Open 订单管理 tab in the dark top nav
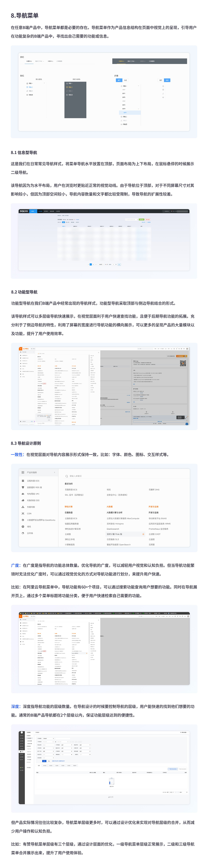 click(x=152, y=61)
